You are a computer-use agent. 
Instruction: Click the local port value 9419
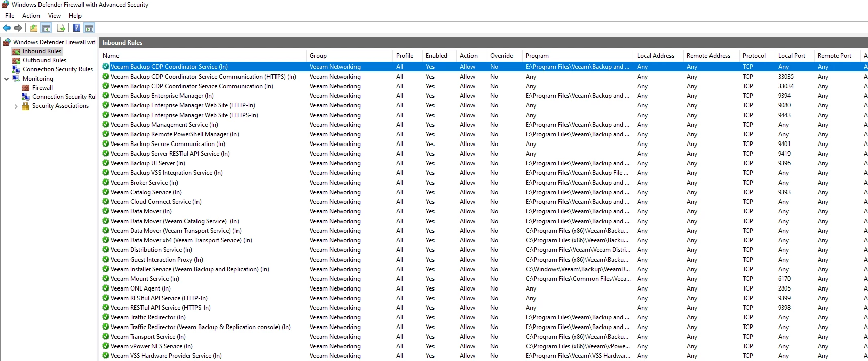click(784, 154)
